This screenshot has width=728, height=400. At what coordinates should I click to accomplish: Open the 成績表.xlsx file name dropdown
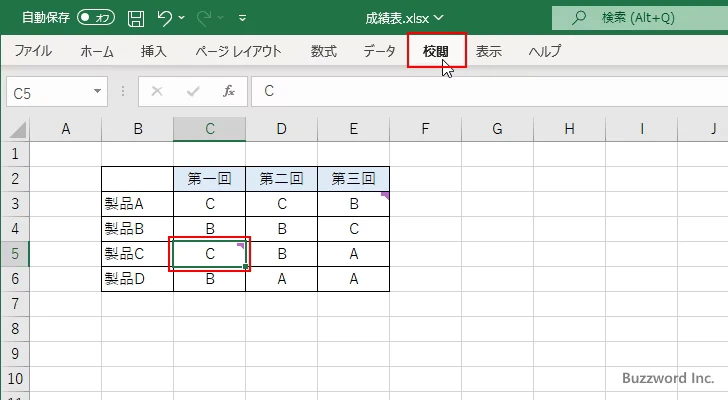pyautogui.click(x=404, y=18)
